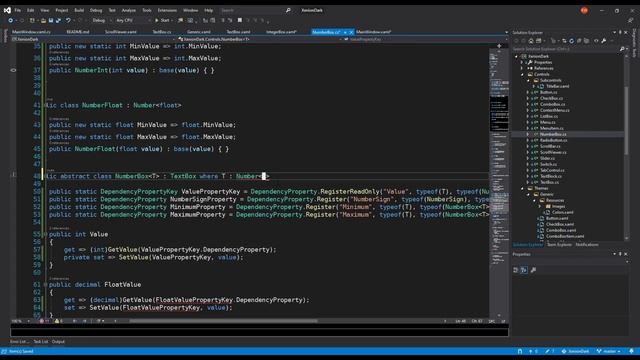Open the Debug menu
The height and width of the screenshot is (360, 640).
[x=96, y=10]
